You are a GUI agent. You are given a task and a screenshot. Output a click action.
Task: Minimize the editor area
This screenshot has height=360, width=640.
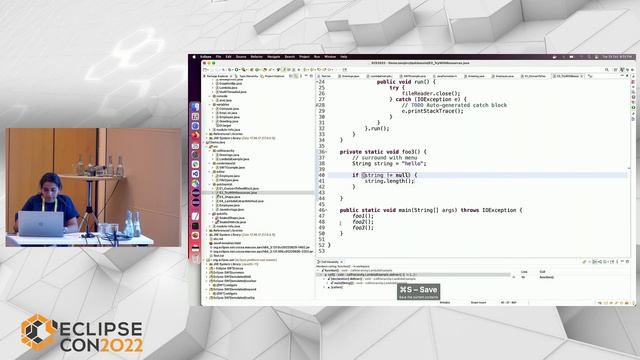[623, 76]
